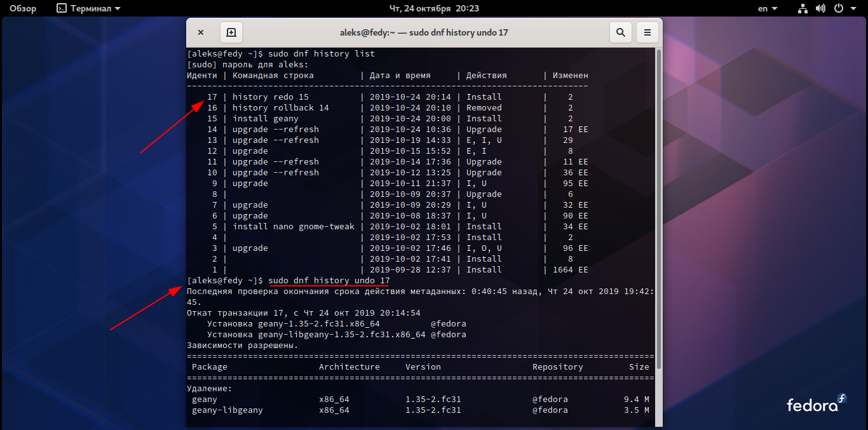Click Обзор in the top-left corner
Screen dimensions: 868x430
coord(23,8)
